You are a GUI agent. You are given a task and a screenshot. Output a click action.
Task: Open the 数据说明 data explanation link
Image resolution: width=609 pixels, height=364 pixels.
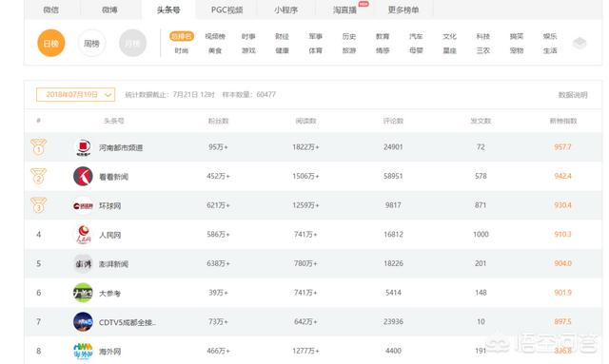tap(573, 95)
